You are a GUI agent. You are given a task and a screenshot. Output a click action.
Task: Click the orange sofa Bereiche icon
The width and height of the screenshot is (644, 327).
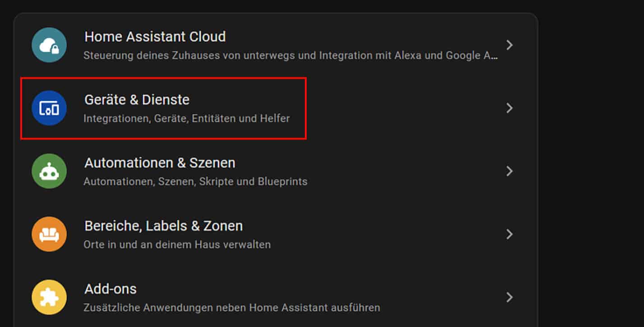(x=49, y=234)
